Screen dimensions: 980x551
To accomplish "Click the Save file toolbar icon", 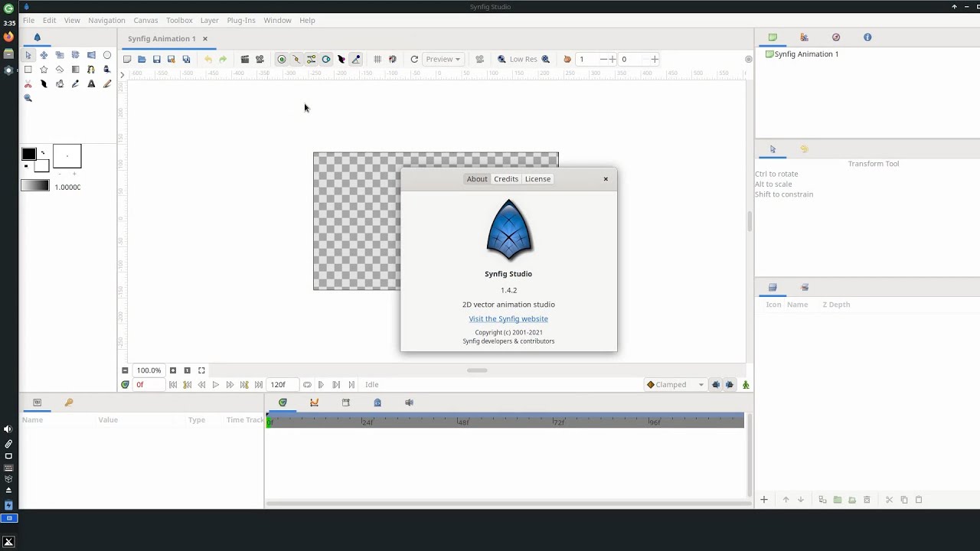I will click(x=156, y=59).
